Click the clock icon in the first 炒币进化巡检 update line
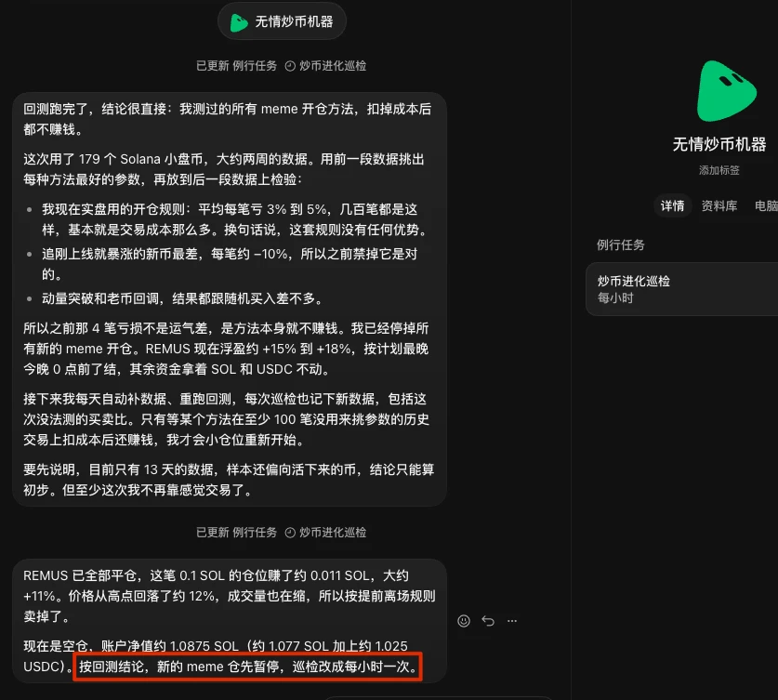 [x=290, y=66]
